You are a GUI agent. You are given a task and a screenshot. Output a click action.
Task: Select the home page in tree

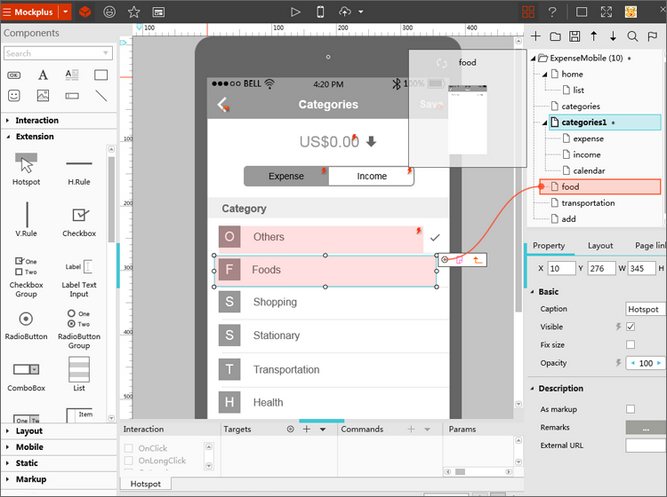coord(572,74)
